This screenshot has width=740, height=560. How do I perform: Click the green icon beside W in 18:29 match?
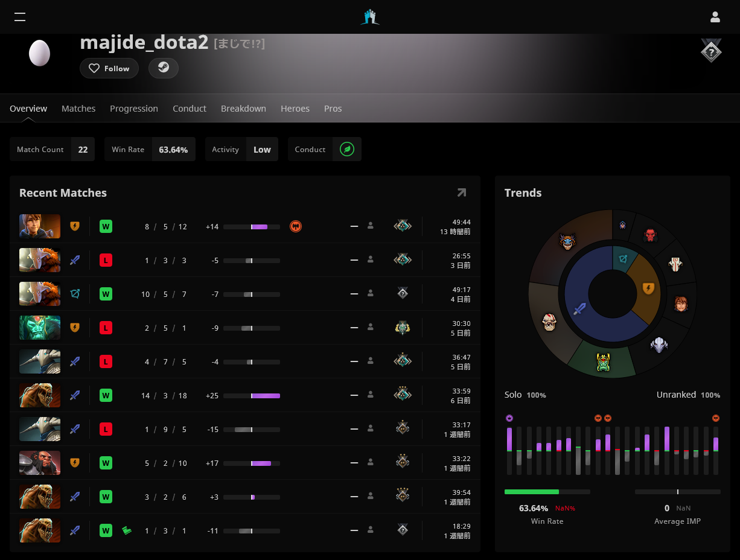pyautogui.click(x=127, y=530)
